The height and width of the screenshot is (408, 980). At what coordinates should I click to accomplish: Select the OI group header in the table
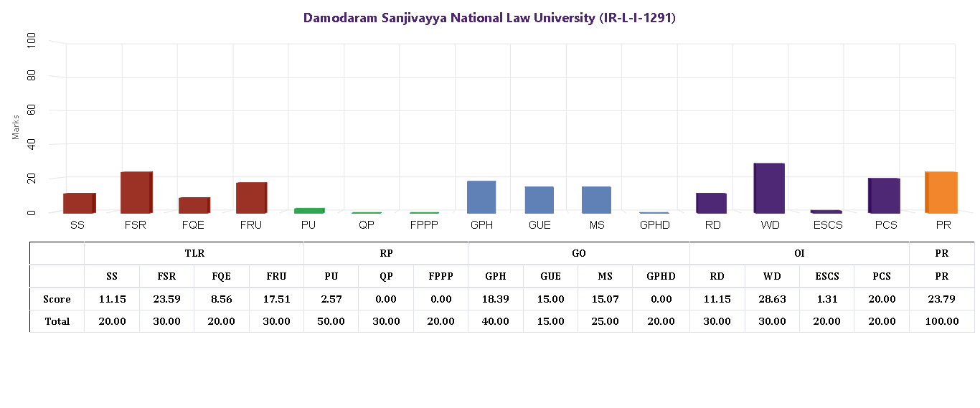tap(799, 253)
